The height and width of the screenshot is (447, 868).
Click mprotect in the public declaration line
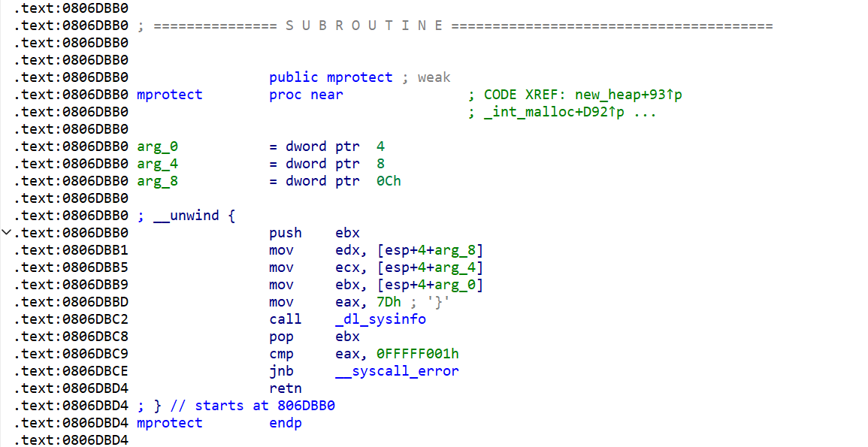pos(359,77)
